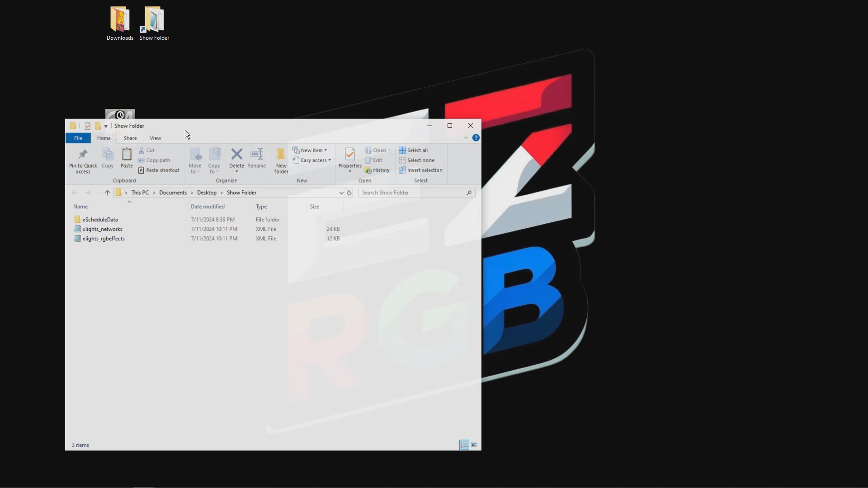
Task: Click the 7/11/2024 8:36 PM date cell
Action: click(212, 220)
